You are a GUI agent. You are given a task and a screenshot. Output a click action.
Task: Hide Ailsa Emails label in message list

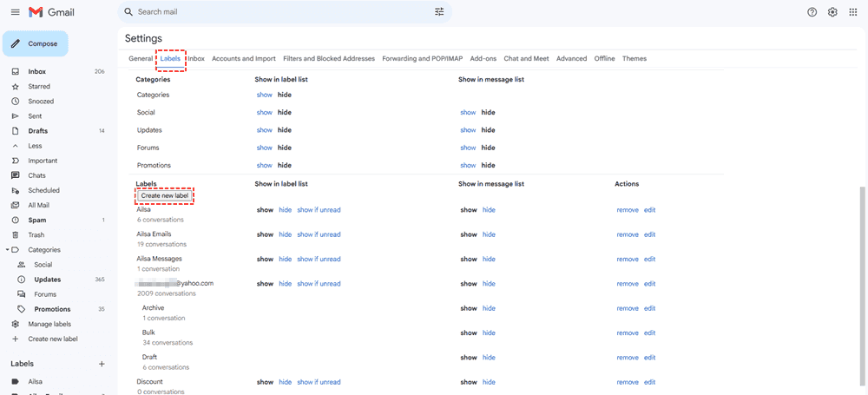(x=489, y=234)
